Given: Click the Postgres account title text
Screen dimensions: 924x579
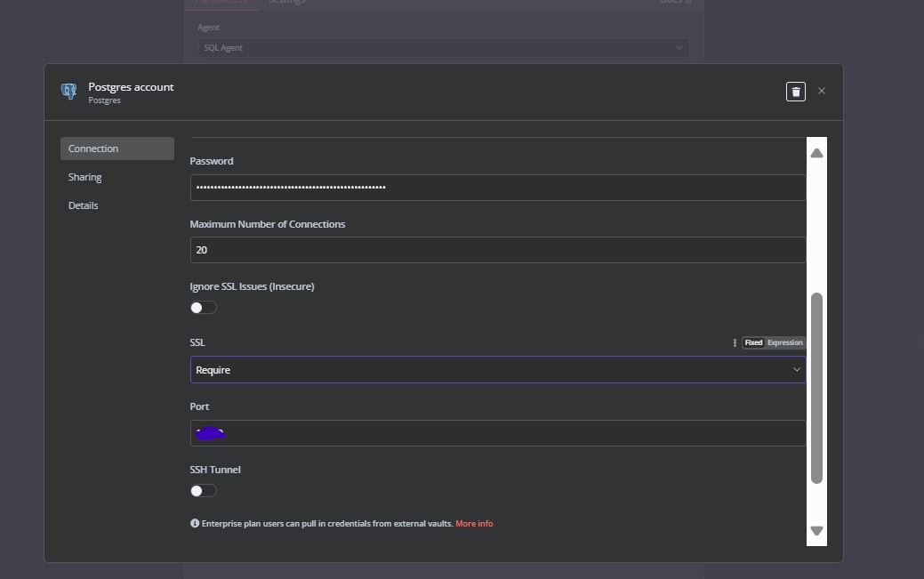Looking at the screenshot, I should pyautogui.click(x=131, y=86).
